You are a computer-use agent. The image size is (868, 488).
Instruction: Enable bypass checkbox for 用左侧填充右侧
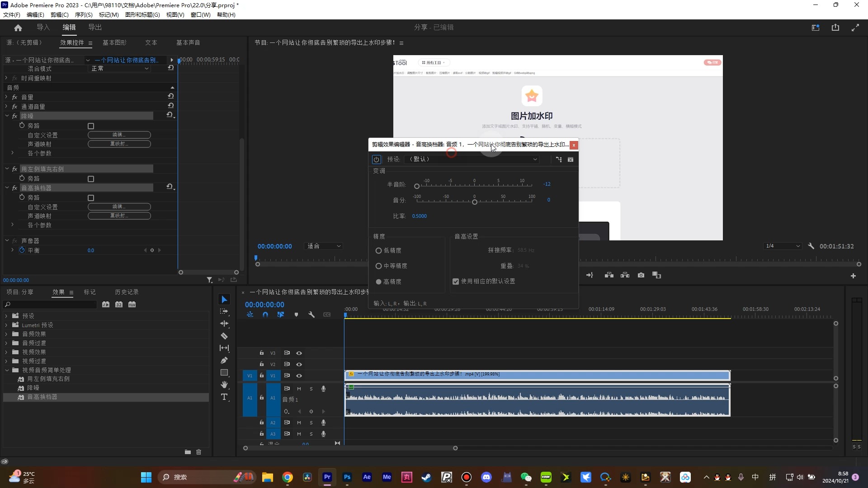point(91,179)
